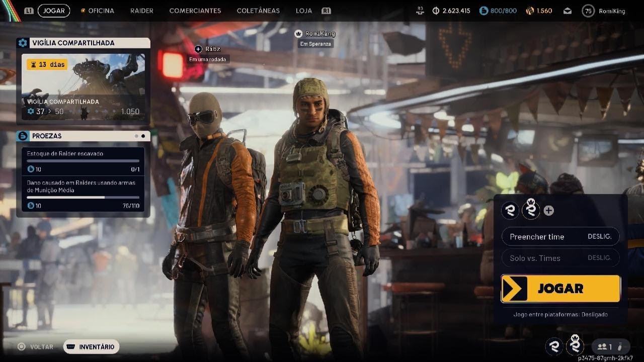Screen dimensions: 644x362
Task: Click the Estoque de Raider escavado progress bar
Action: pyautogui.click(x=83, y=161)
